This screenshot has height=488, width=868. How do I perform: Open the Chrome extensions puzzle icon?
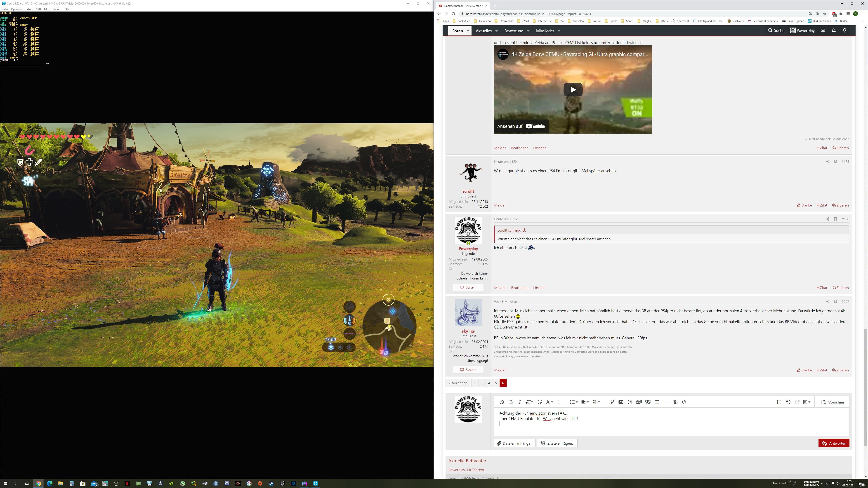pyautogui.click(x=841, y=14)
